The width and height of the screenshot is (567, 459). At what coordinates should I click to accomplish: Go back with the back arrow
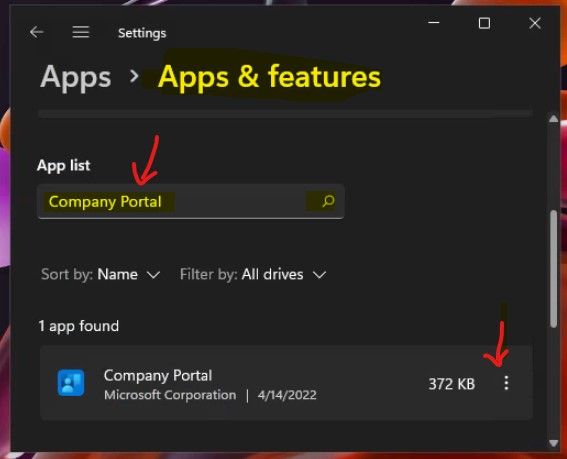pyautogui.click(x=37, y=32)
